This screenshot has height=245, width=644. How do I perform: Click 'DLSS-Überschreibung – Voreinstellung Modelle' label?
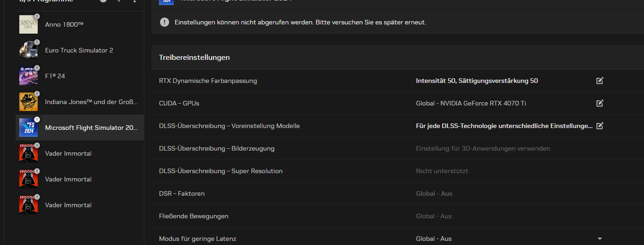[229, 126]
